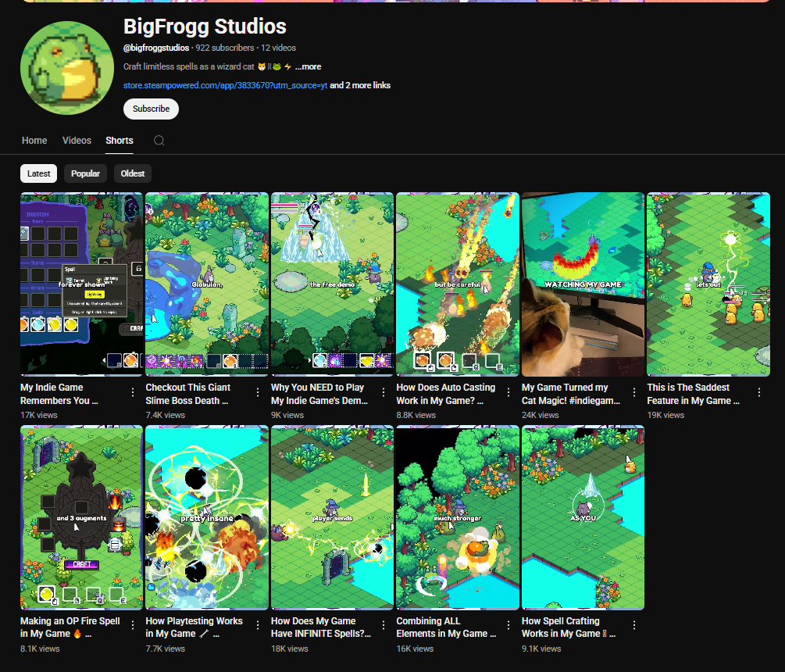This screenshot has height=672, width=785.
Task: Show the 'and 2 more links' list
Action: point(360,86)
